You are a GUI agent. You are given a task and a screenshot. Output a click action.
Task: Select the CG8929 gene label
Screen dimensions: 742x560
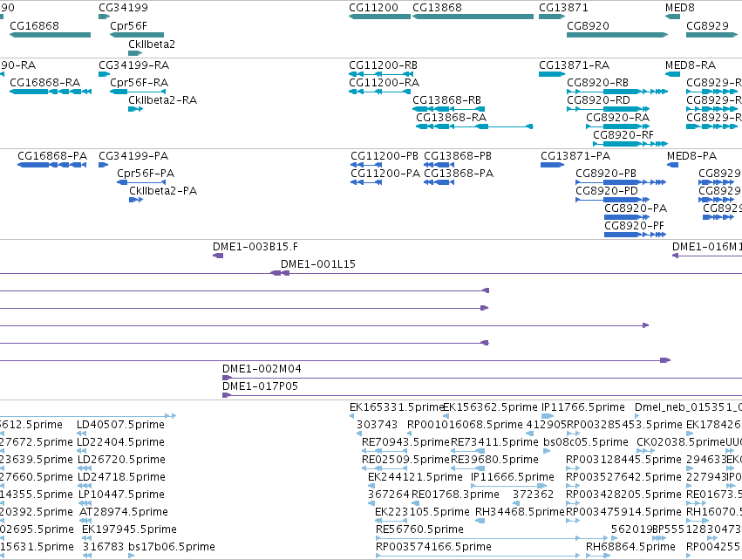(x=707, y=25)
